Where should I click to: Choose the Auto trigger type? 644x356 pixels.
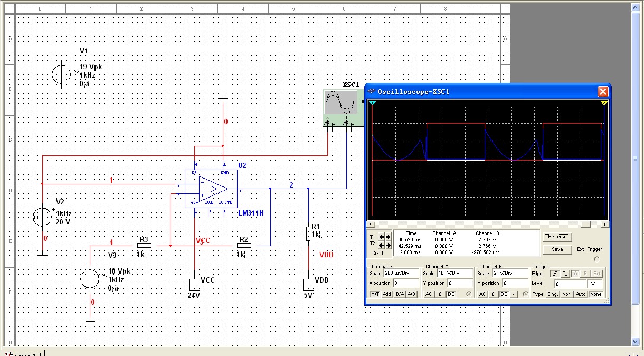click(x=581, y=294)
